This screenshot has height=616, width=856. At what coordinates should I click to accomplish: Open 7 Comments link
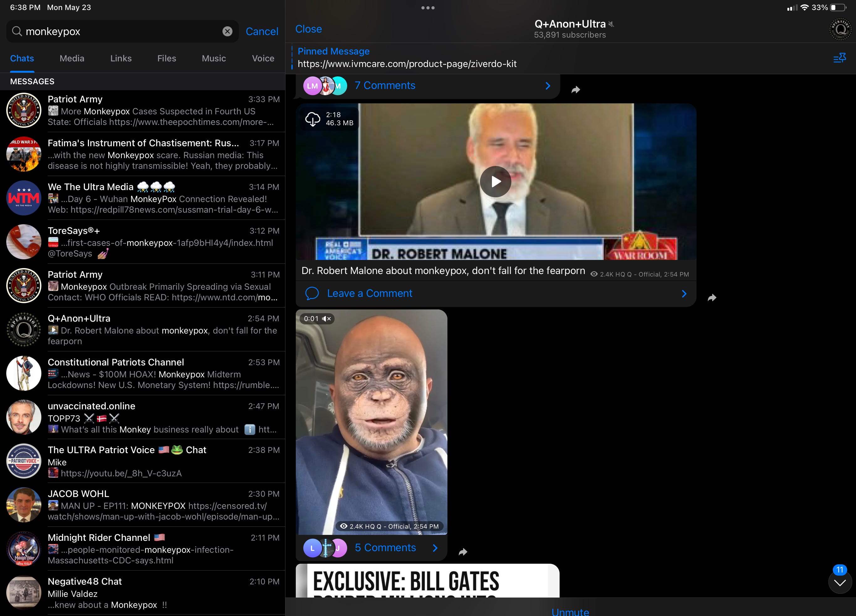tap(384, 85)
